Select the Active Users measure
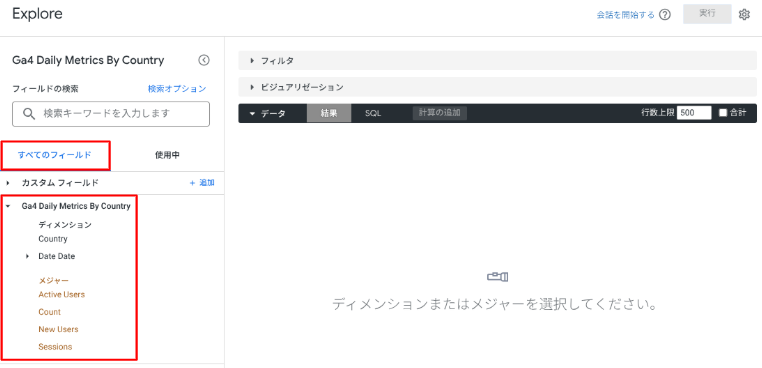The image size is (762, 368). tap(62, 294)
